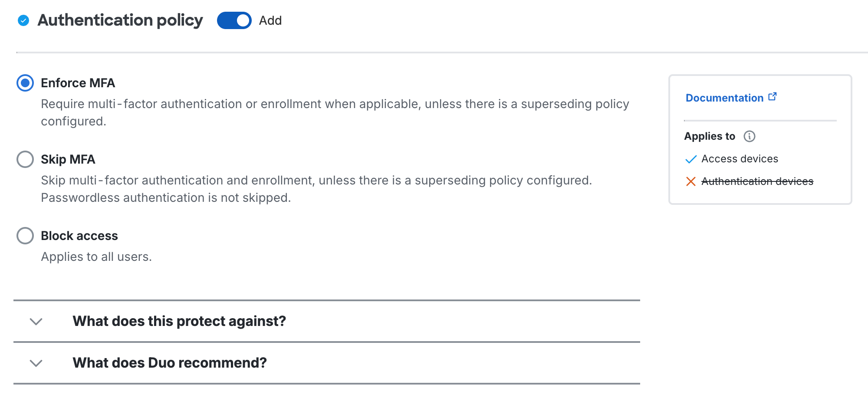
Task: Click the Access devices entry
Action: [x=740, y=159]
